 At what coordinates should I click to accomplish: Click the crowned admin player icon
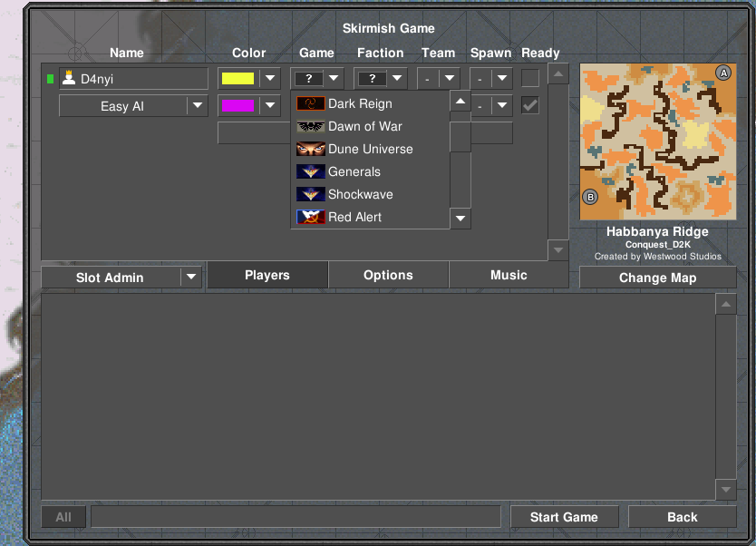click(x=69, y=78)
